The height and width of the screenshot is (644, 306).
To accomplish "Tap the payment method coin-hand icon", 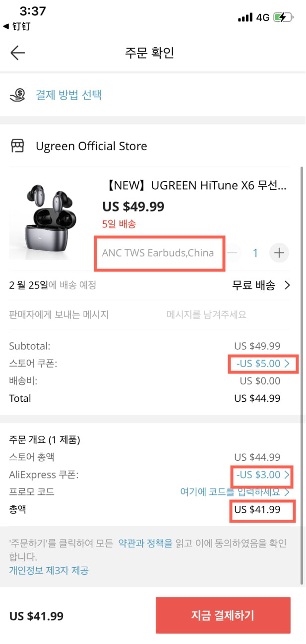I will pyautogui.click(x=18, y=94).
